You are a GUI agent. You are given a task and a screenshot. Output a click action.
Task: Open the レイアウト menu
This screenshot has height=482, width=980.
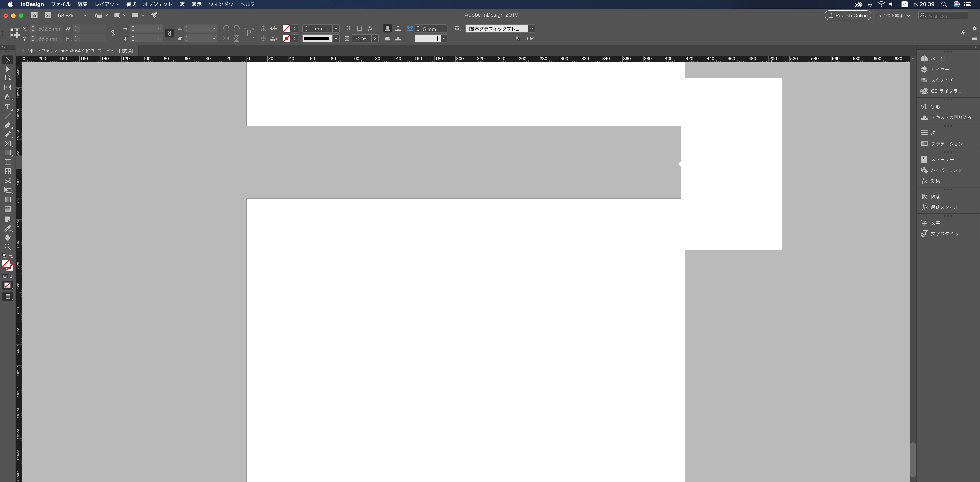coord(107,4)
